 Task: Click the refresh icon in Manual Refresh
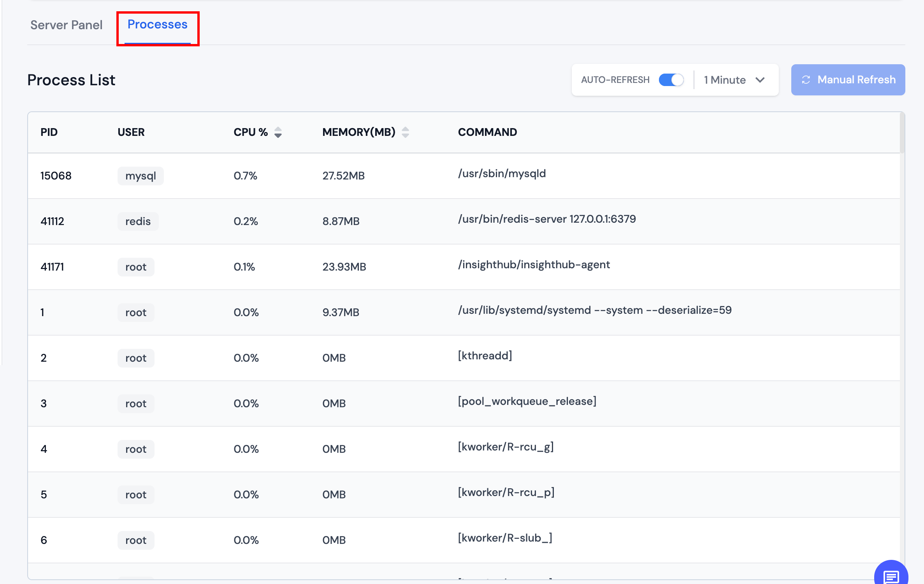[x=806, y=80]
